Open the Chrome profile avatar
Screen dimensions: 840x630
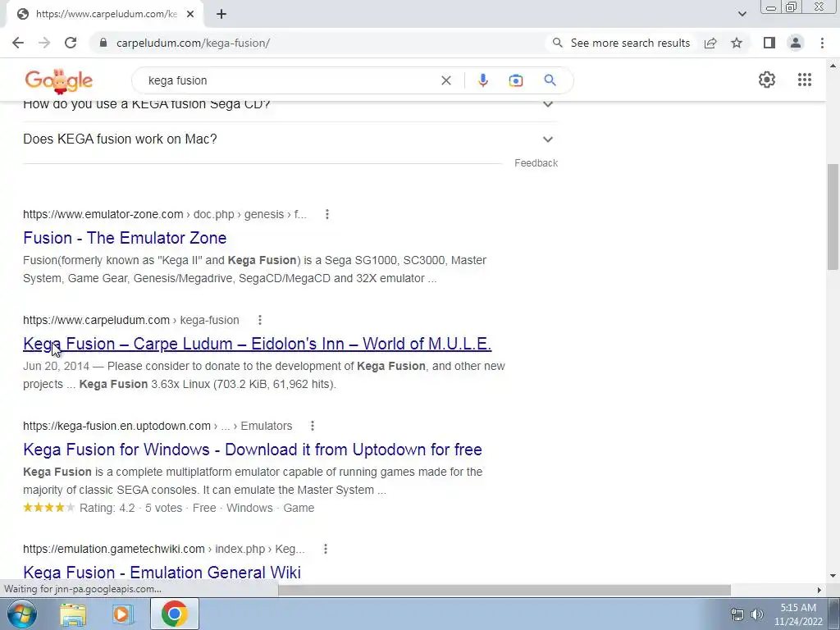tap(796, 43)
